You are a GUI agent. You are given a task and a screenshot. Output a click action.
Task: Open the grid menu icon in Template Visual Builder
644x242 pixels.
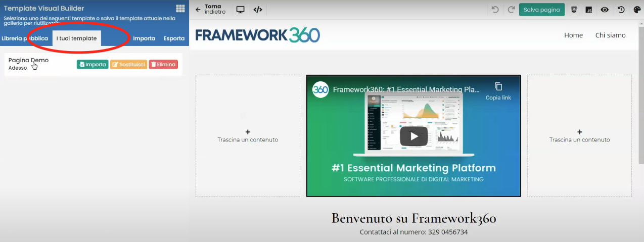[180, 8]
